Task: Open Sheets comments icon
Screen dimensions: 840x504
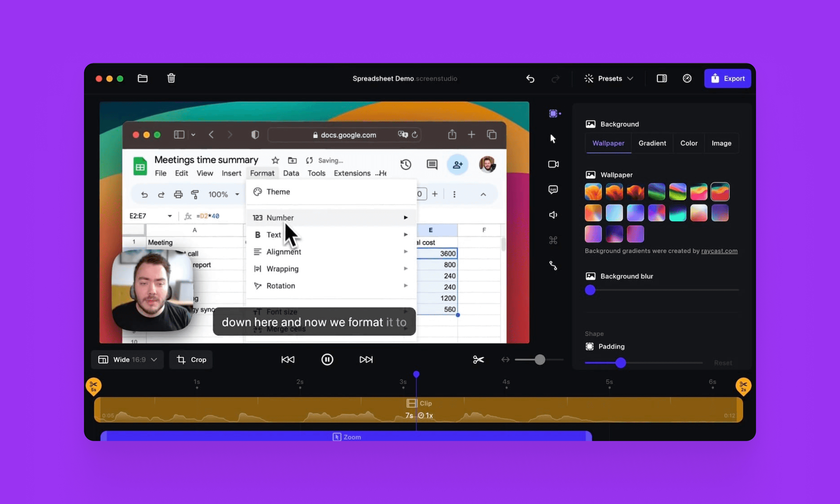Action: point(432,164)
